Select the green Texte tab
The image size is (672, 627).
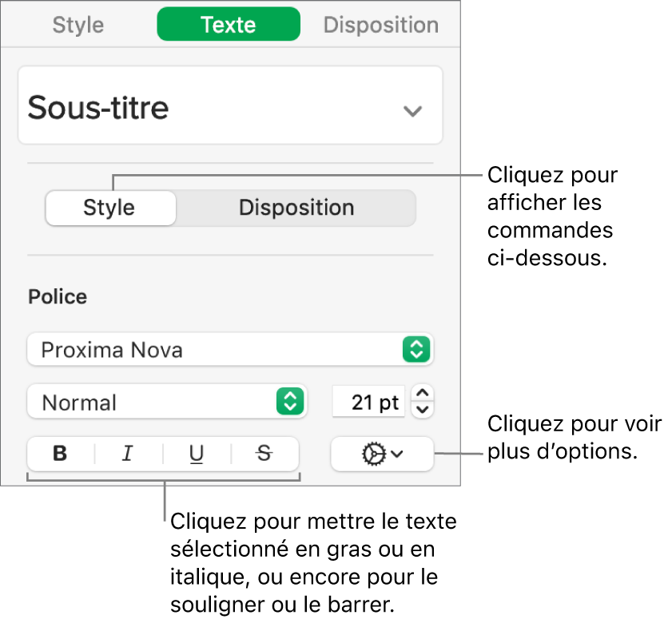(x=229, y=25)
